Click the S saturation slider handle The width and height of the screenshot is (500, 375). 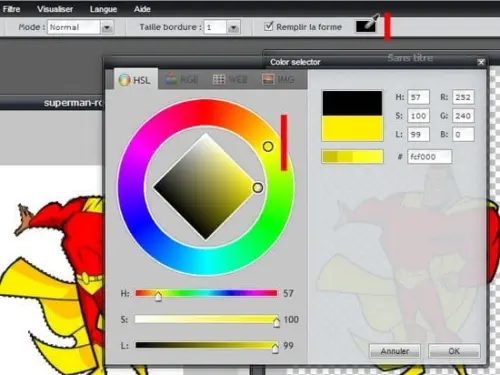click(x=276, y=322)
